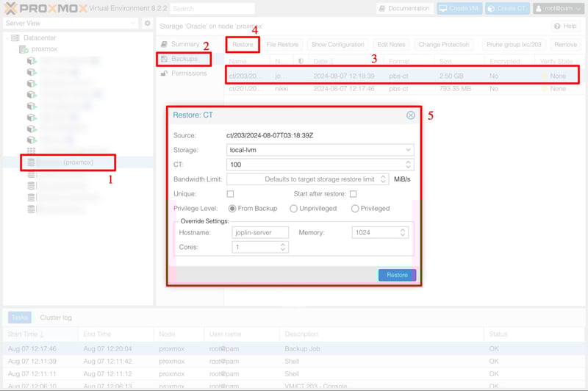Click the proxmox node icon in tree
This screenshot has width=588, height=391.
[x=24, y=49]
